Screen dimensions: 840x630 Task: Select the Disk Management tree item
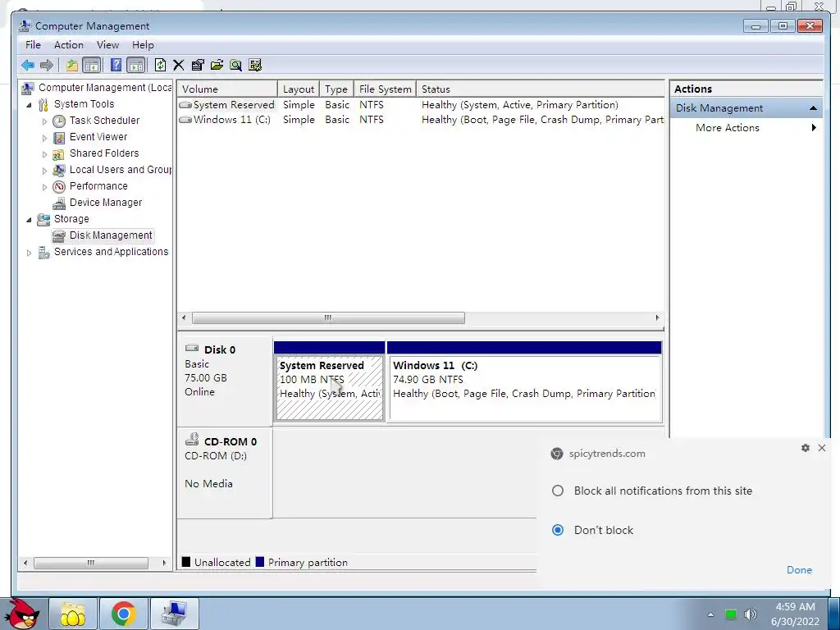point(111,235)
